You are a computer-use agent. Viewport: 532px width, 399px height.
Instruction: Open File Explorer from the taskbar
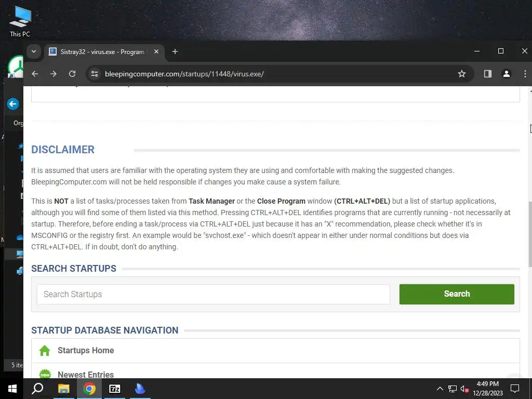tap(63, 389)
